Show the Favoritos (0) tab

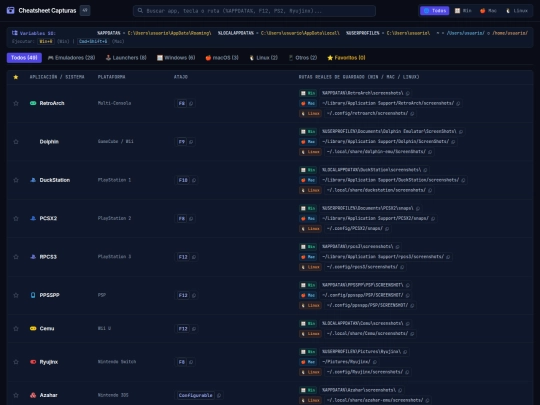pos(346,58)
